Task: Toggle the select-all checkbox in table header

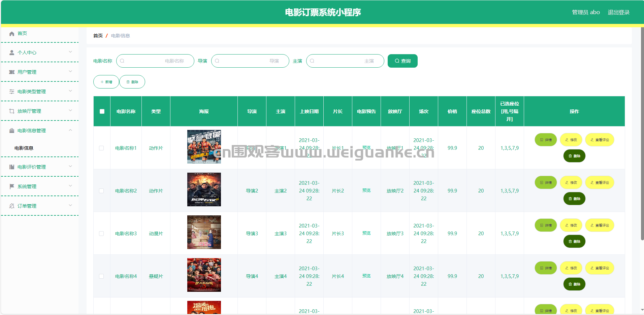Action: click(102, 111)
